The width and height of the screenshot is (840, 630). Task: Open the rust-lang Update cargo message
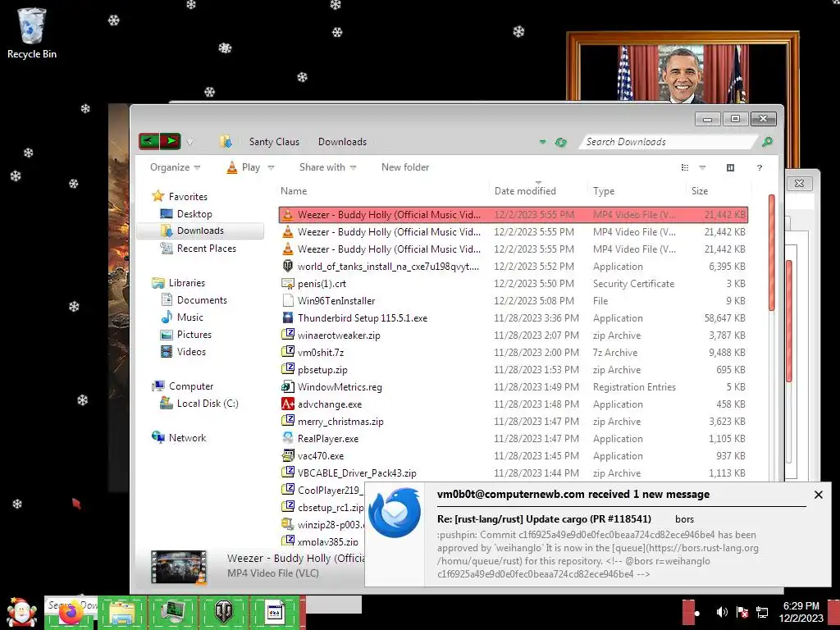(x=544, y=518)
